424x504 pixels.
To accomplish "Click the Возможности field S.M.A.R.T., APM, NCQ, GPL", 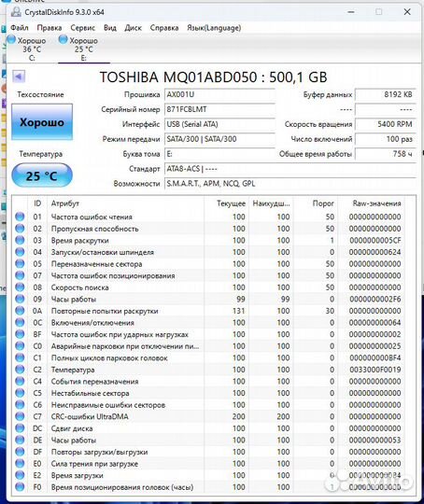I will [x=290, y=184].
